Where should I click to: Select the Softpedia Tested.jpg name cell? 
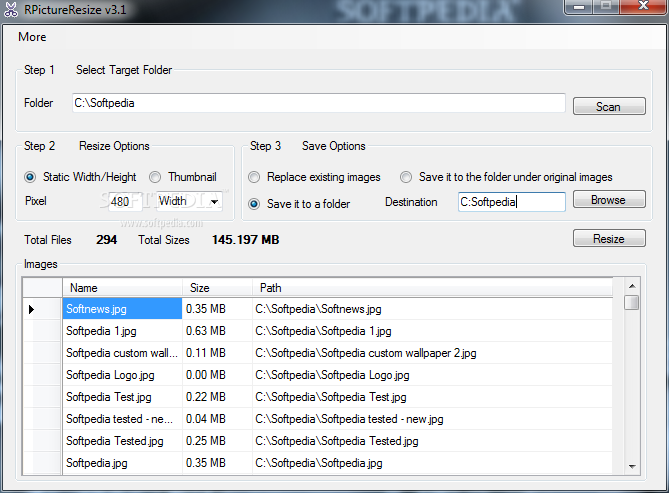(122, 441)
